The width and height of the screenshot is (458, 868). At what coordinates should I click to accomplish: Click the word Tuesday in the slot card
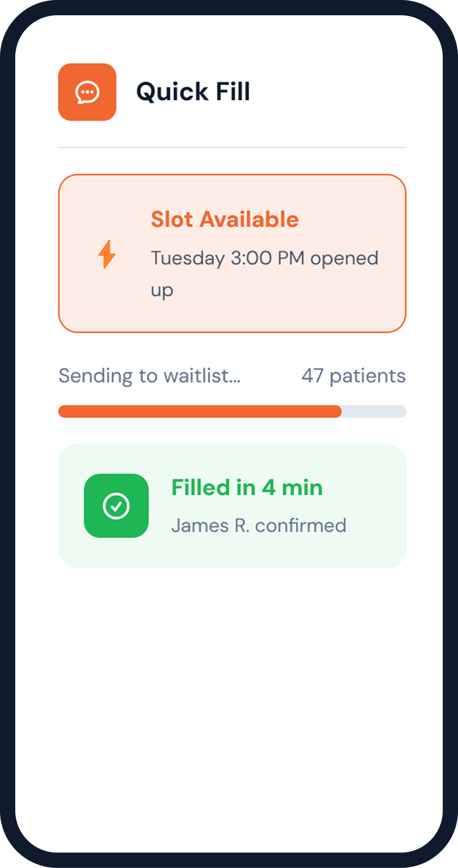187,259
